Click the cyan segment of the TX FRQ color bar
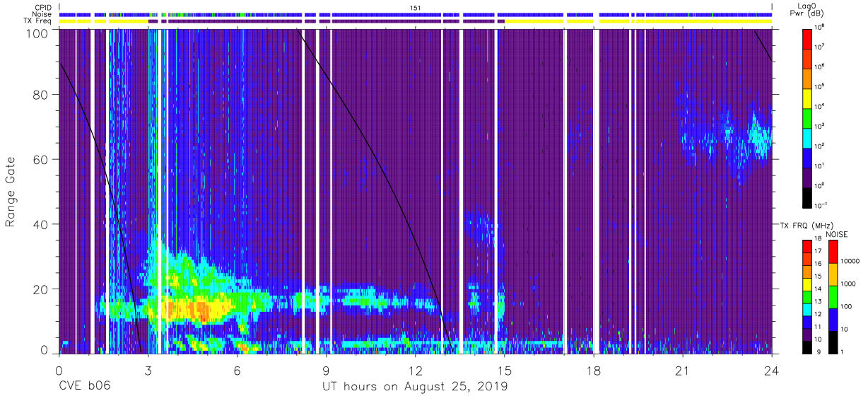868x401 pixels. 807,309
